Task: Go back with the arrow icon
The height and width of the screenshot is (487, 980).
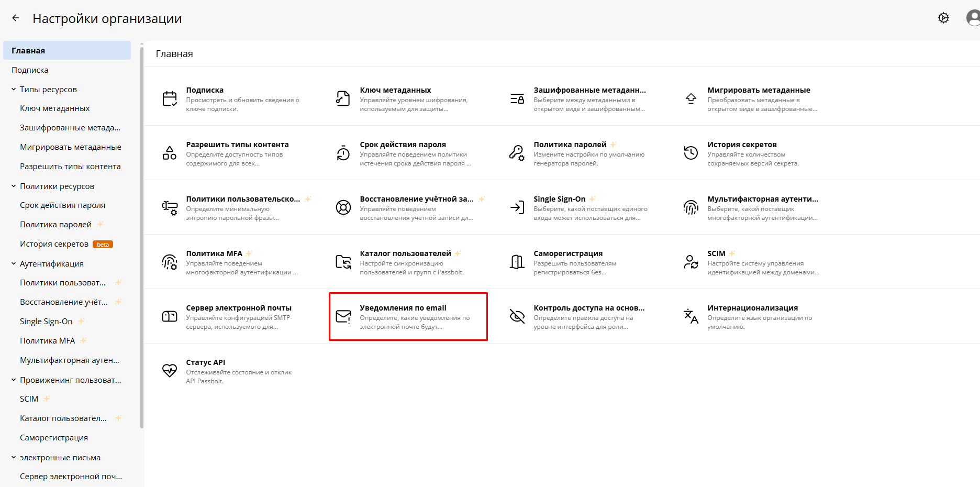Action: pos(16,18)
